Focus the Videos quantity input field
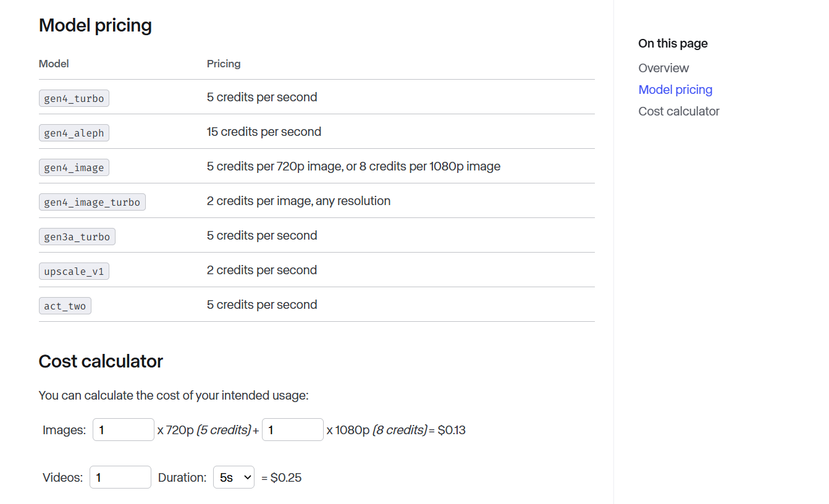This screenshot has height=504, width=829. click(x=120, y=477)
